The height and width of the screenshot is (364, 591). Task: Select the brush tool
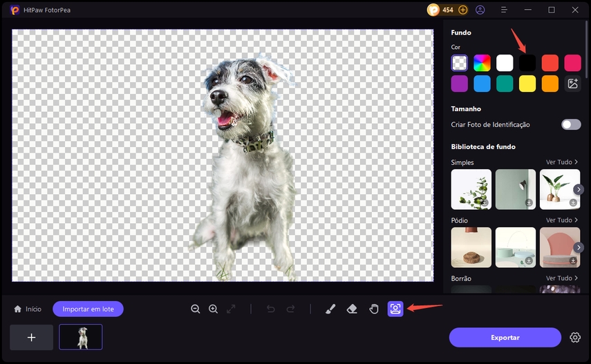pyautogui.click(x=330, y=309)
